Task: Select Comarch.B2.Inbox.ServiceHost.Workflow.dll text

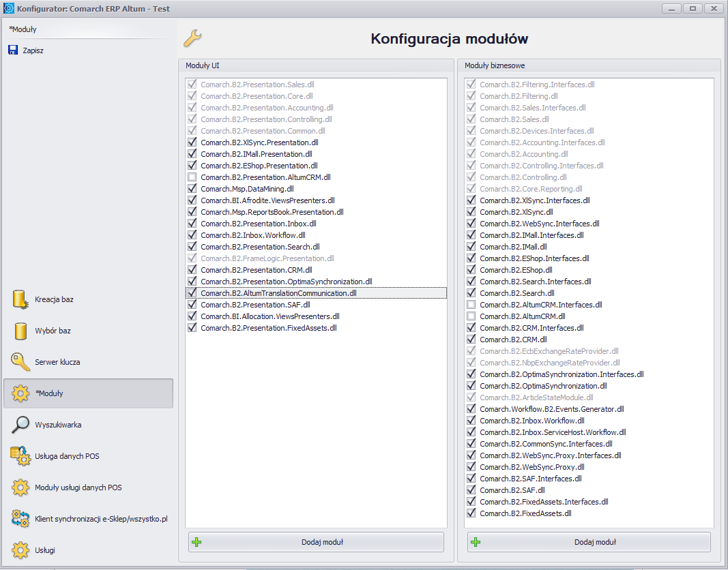Action: (x=553, y=432)
